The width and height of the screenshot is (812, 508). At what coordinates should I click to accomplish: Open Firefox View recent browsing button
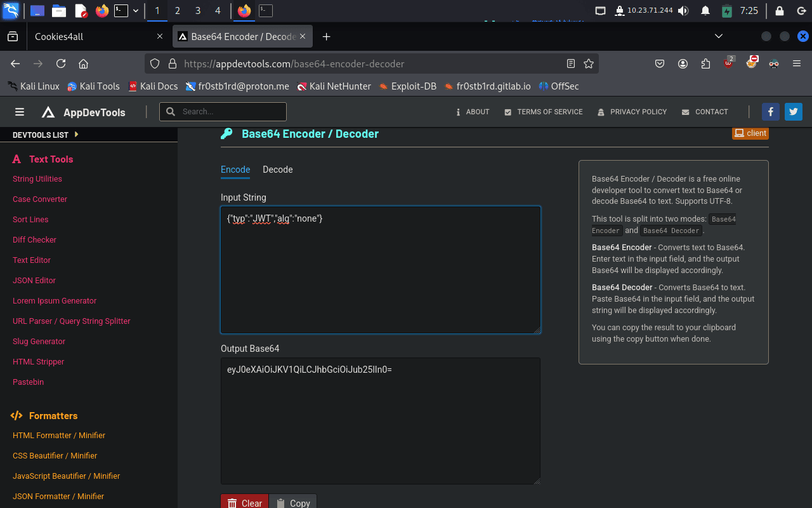coord(13,37)
